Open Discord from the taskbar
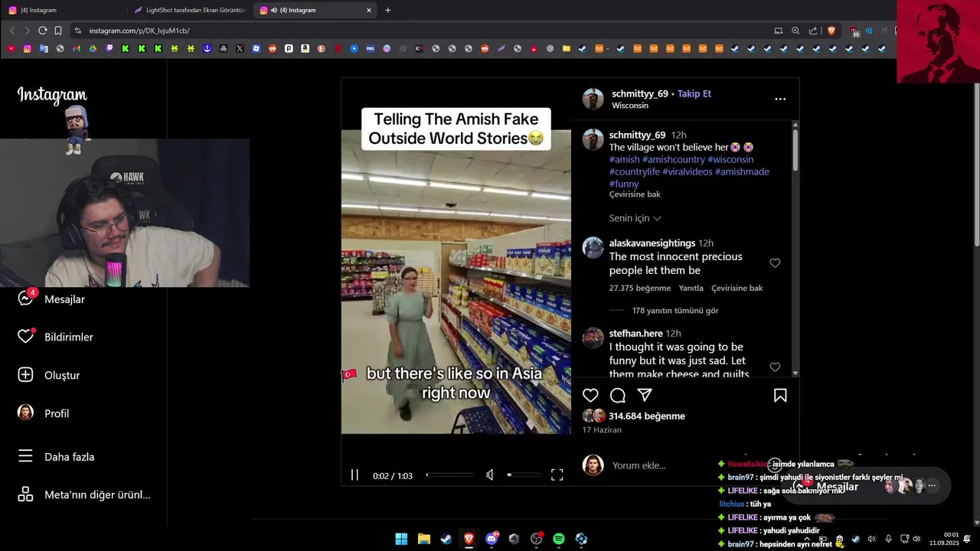The height and width of the screenshot is (551, 980). 492,539
